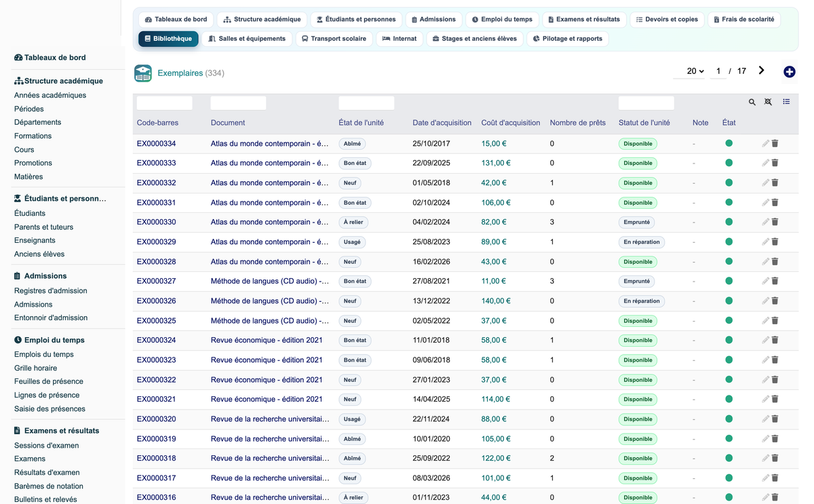
Task: Sort by the Date d'acquisition column header
Action: (x=442, y=123)
